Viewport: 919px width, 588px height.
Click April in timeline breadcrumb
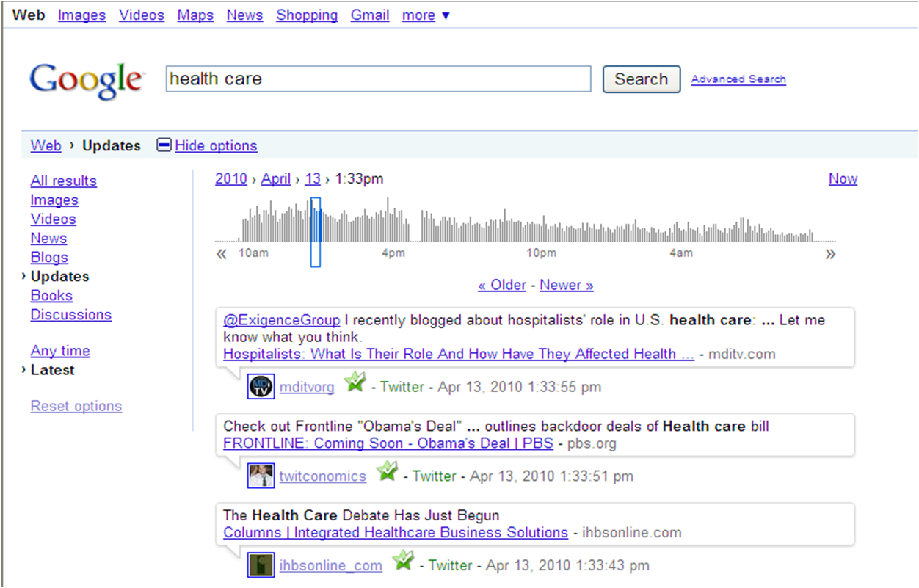(276, 178)
